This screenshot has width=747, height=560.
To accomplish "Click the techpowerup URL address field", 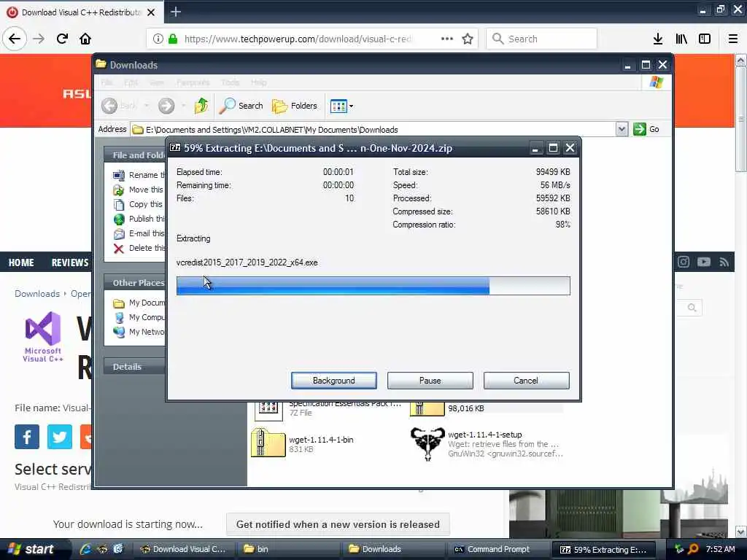I will tap(298, 39).
